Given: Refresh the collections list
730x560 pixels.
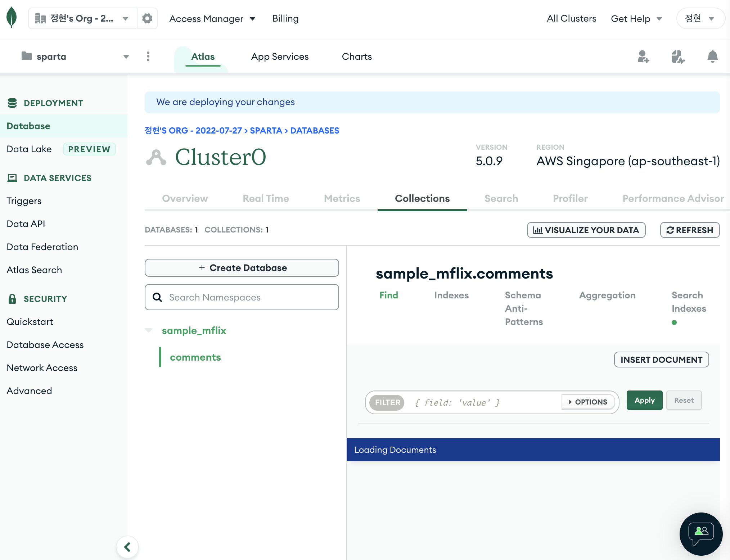Looking at the screenshot, I should point(690,230).
